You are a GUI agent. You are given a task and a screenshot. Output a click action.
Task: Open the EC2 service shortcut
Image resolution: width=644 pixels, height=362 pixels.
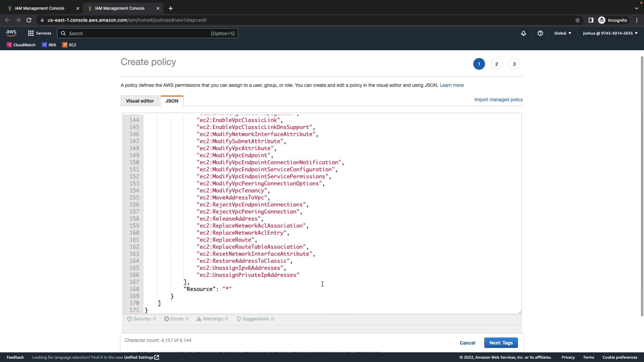(69, 45)
